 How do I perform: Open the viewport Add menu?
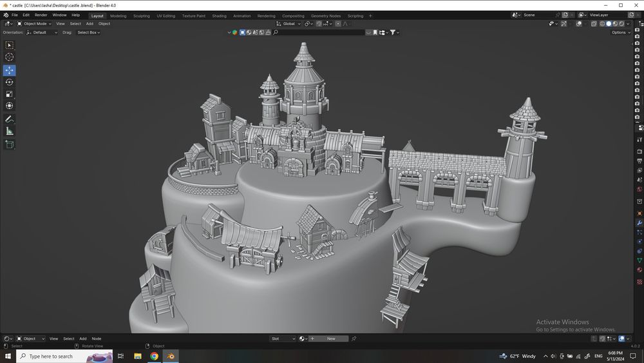tap(90, 24)
